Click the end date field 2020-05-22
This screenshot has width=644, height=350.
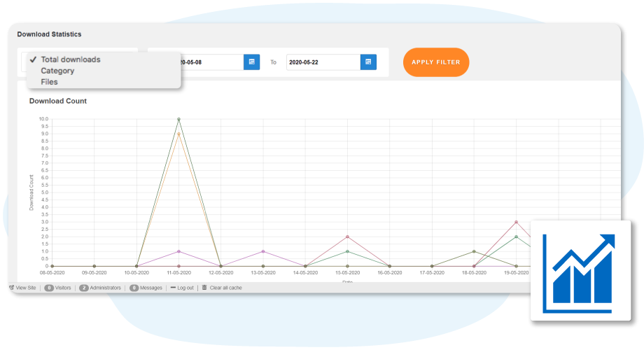coord(322,62)
